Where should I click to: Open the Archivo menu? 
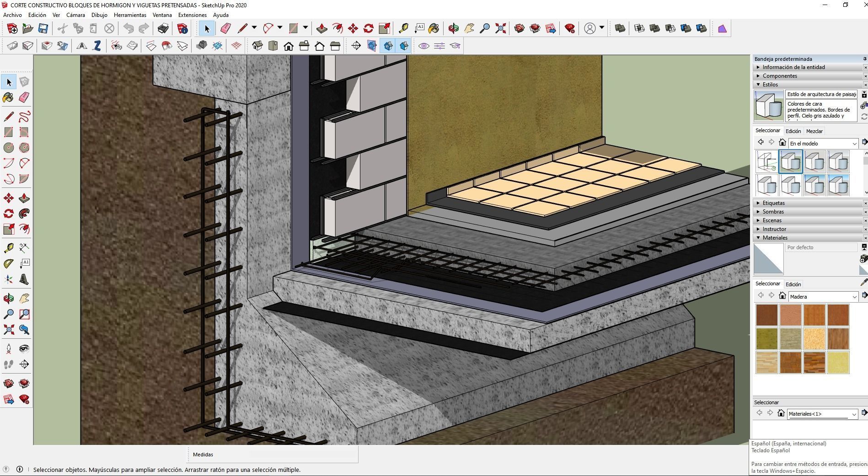12,15
